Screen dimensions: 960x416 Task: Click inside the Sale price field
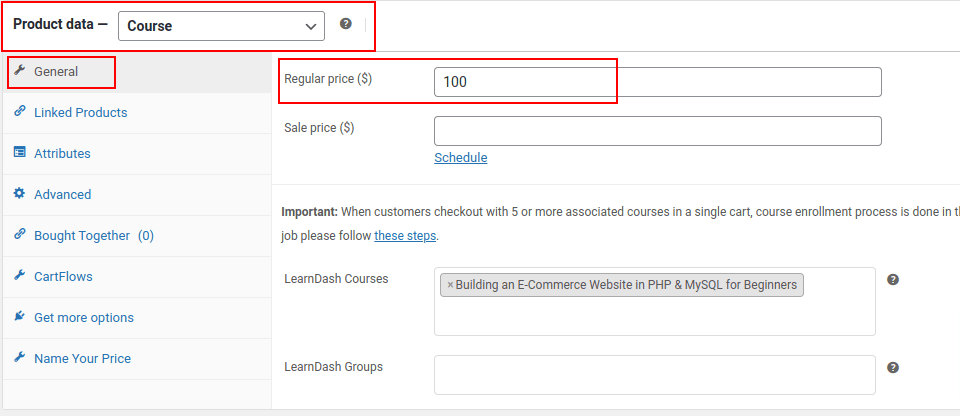click(657, 131)
